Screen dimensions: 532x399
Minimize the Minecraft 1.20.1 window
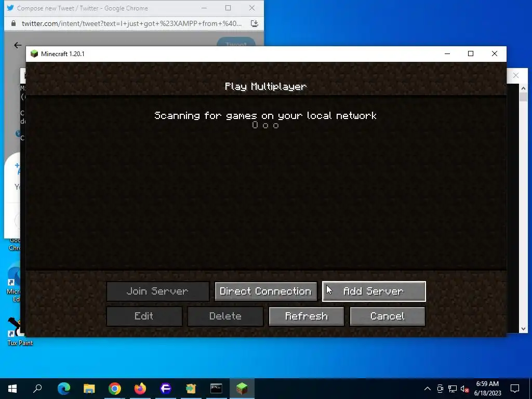click(447, 54)
